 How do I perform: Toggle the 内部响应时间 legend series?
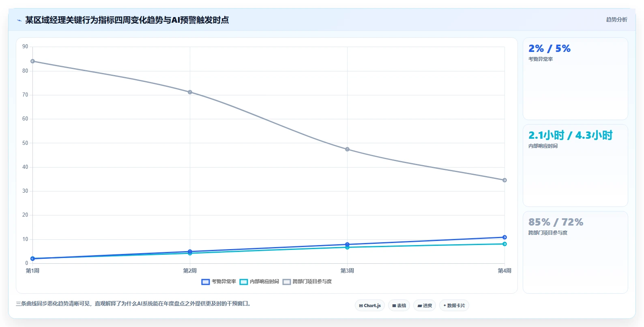click(259, 282)
